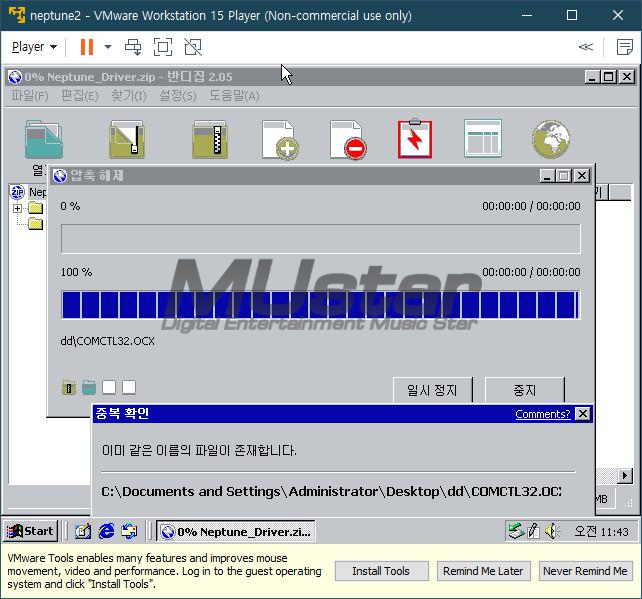Click the red clipboard lightning Test icon
642x599 pixels.
(415, 138)
